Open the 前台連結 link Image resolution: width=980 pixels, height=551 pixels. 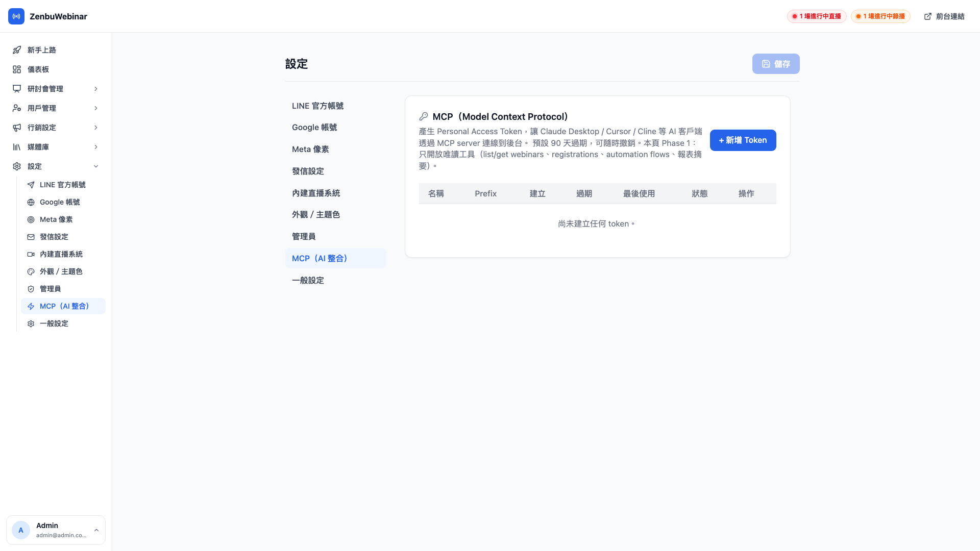(x=944, y=16)
